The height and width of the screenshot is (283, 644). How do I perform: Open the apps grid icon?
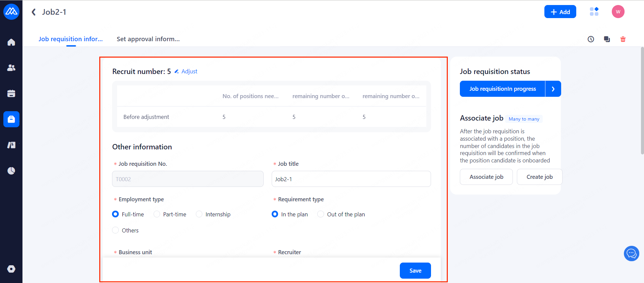click(x=594, y=12)
